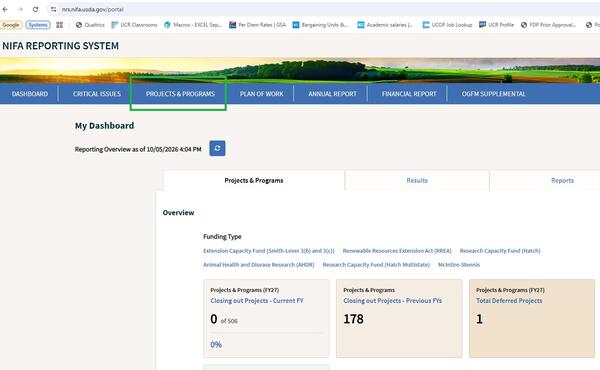Click the Funding Type label

tap(222, 236)
